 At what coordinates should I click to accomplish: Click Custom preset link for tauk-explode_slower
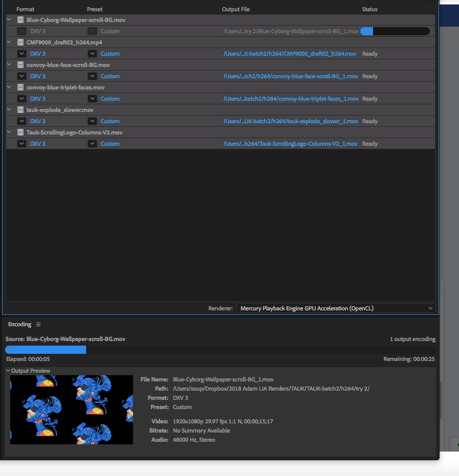pos(110,121)
